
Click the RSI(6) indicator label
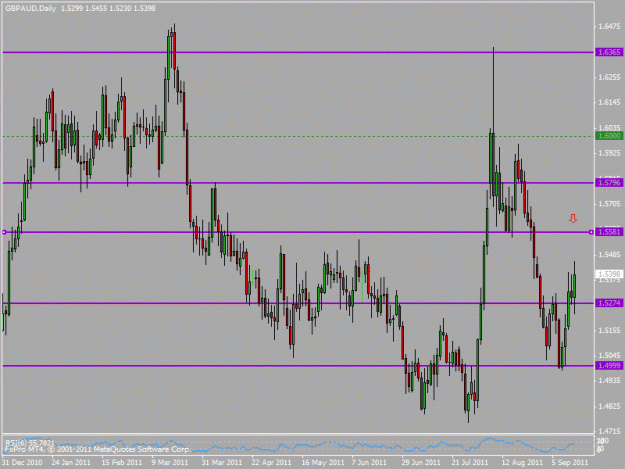pos(29,443)
